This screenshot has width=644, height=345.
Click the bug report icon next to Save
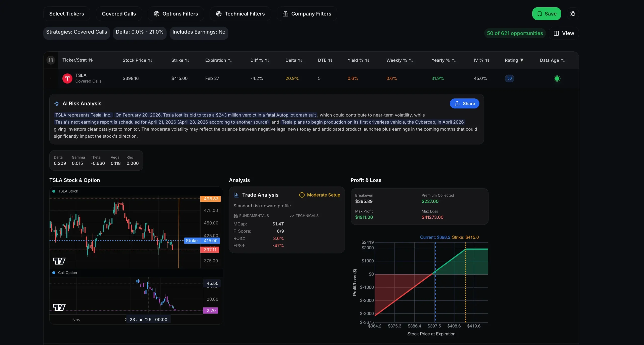(573, 14)
